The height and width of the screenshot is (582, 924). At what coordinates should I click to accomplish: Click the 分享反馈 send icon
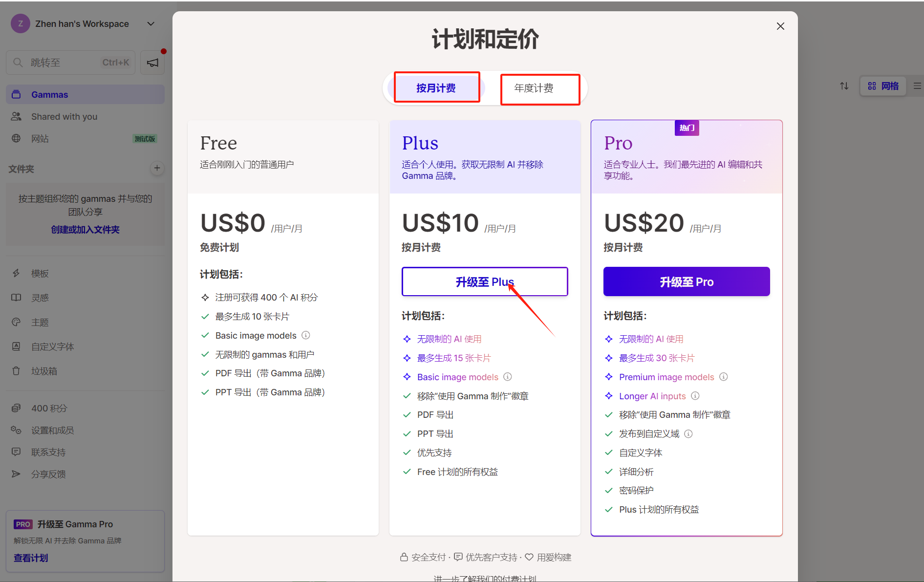coord(16,474)
